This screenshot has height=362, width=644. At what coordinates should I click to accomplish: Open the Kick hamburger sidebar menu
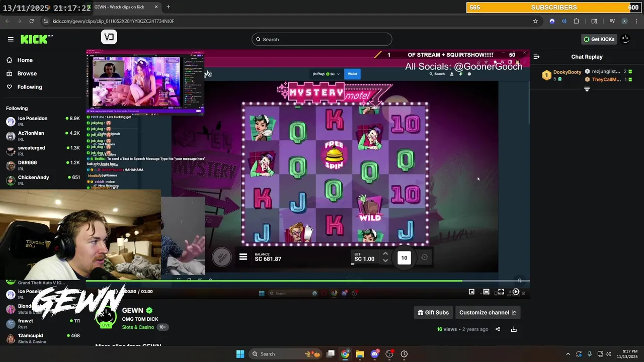11,39
